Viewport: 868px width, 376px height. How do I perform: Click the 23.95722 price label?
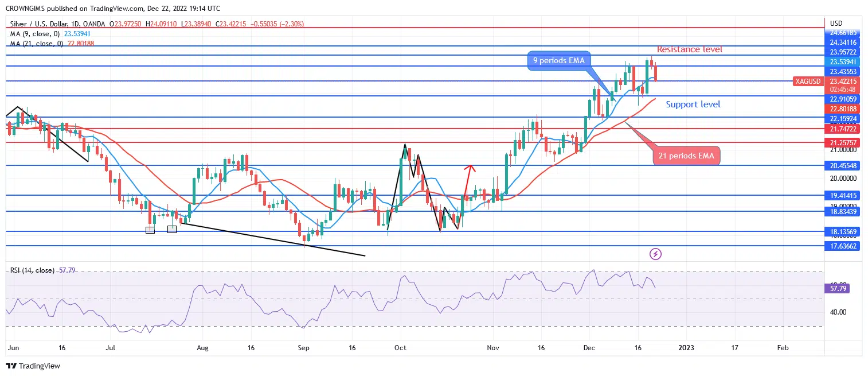coord(841,52)
